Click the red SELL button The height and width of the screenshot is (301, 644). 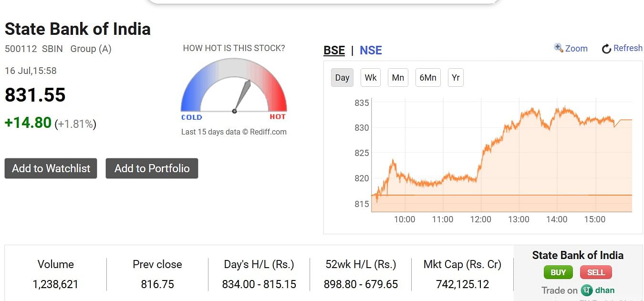pos(596,272)
